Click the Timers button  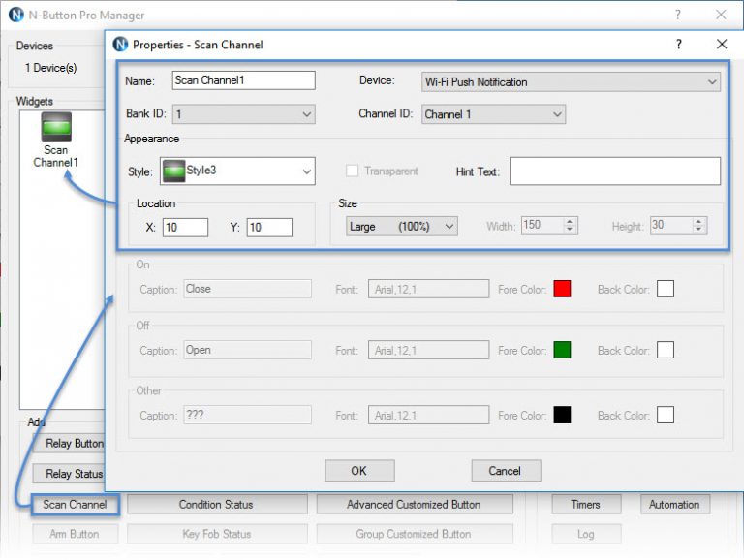(x=585, y=505)
